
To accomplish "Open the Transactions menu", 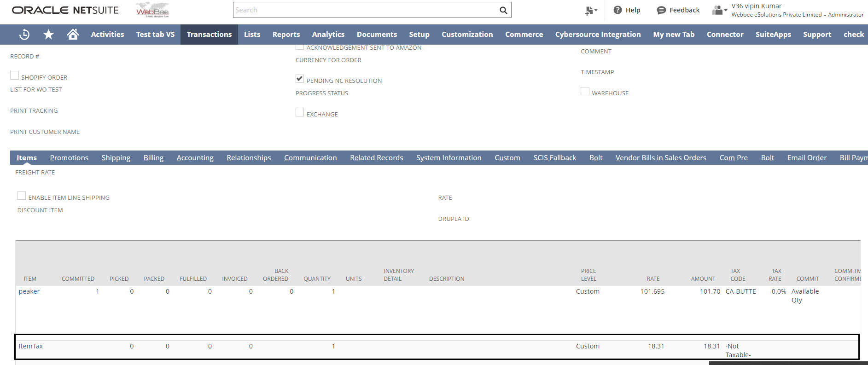I will coord(209,35).
